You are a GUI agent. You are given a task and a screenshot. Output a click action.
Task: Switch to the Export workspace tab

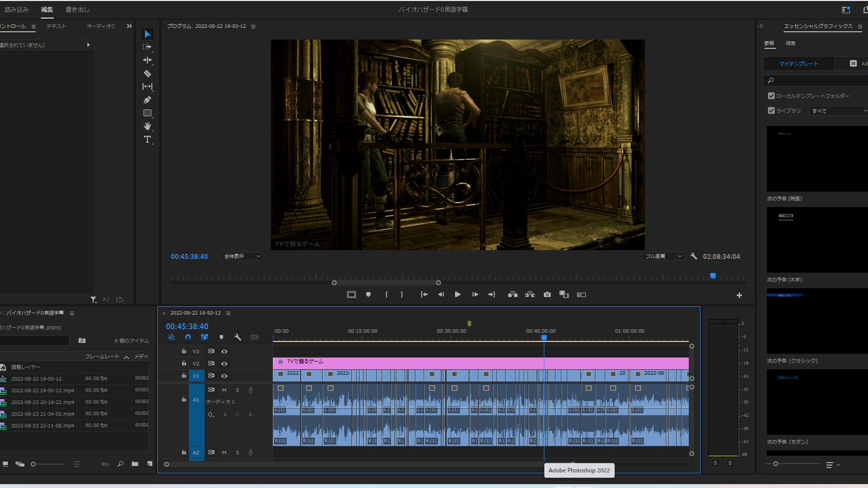click(x=78, y=9)
